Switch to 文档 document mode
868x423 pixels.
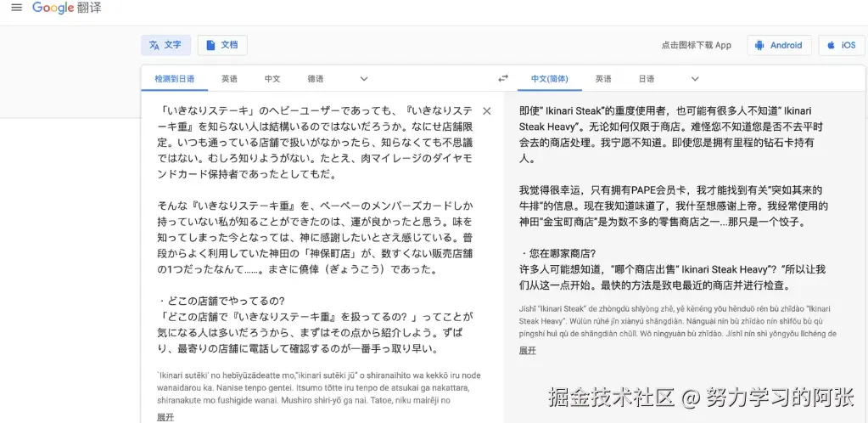coord(222,46)
